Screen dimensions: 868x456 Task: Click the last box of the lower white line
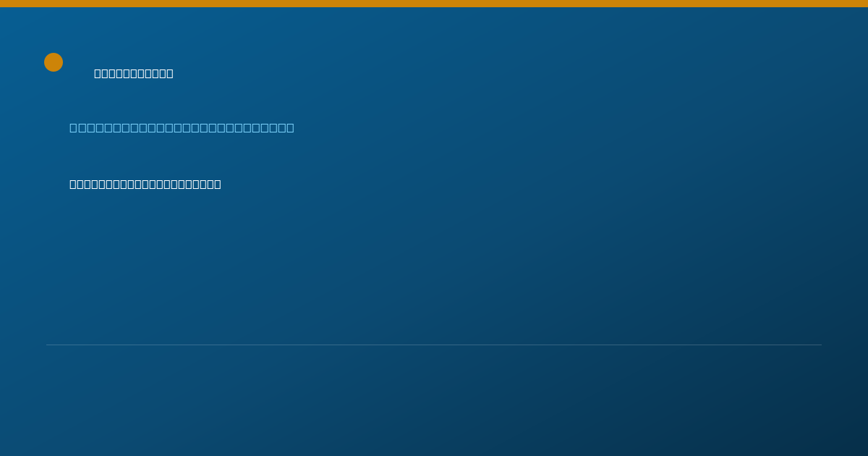(x=218, y=185)
